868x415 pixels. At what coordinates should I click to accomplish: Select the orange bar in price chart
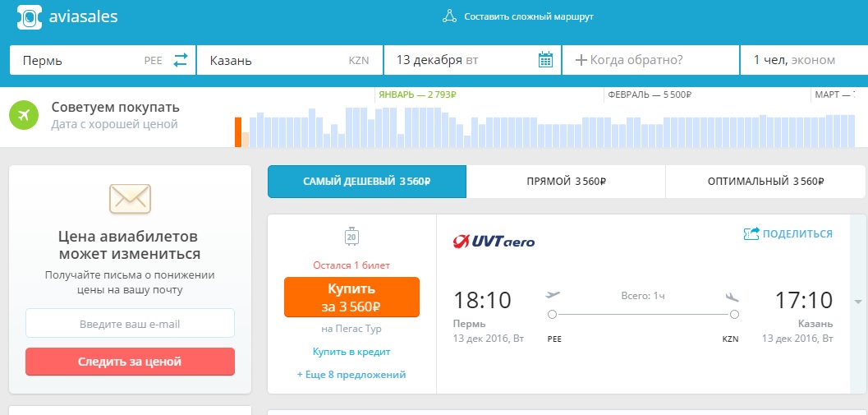click(238, 132)
